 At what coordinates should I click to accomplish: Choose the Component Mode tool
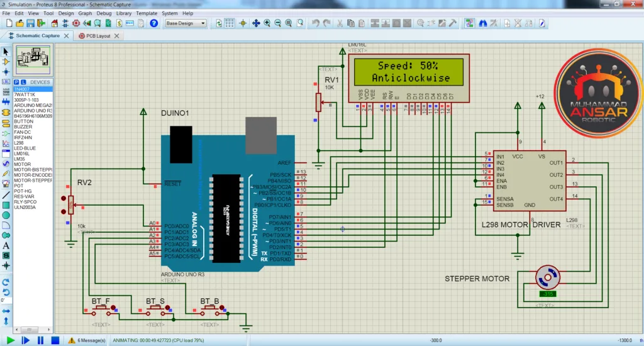(5, 62)
